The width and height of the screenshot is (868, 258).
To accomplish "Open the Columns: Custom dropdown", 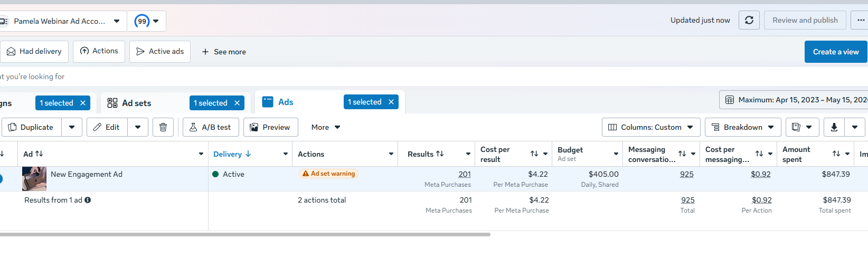I will coord(651,127).
